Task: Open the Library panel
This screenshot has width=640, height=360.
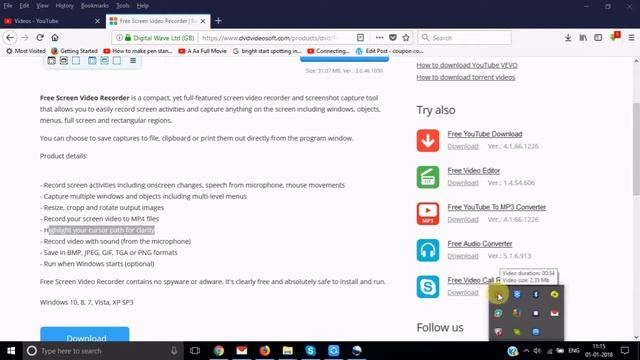Action: 583,38
